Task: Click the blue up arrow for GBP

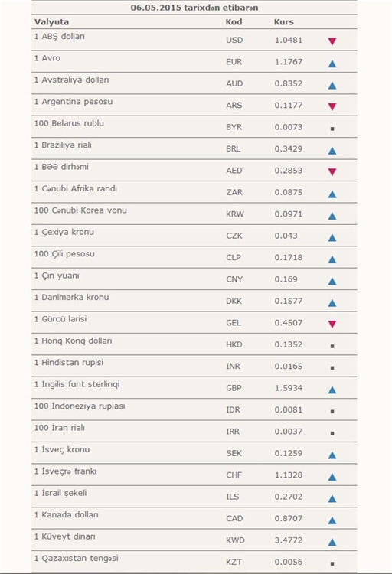Action: [x=332, y=390]
